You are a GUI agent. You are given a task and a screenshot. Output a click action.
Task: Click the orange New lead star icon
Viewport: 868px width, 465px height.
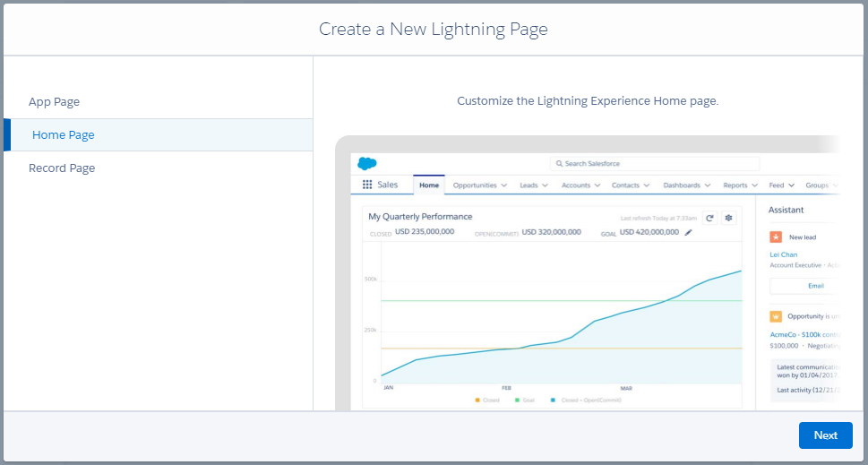[x=777, y=237]
